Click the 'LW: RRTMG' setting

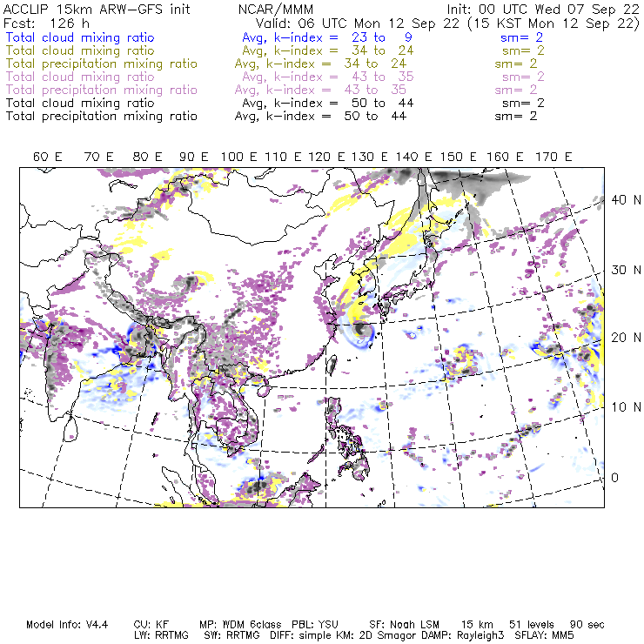161,635
